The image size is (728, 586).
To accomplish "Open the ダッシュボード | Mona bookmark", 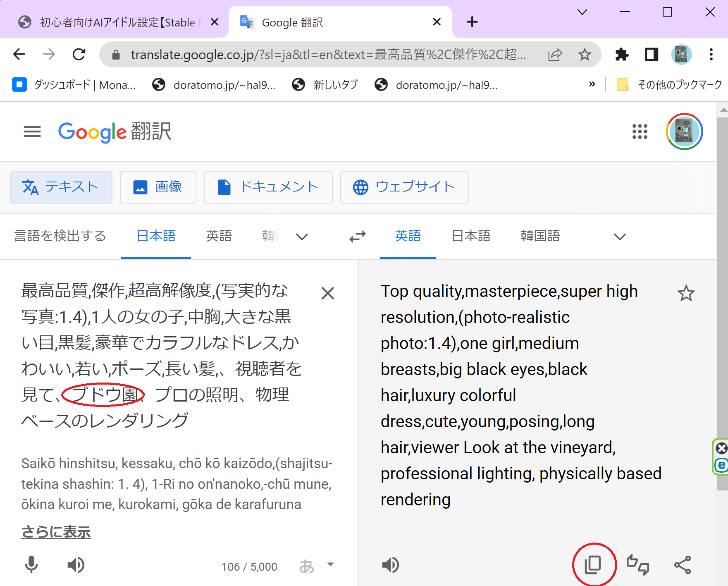I will tap(74, 85).
